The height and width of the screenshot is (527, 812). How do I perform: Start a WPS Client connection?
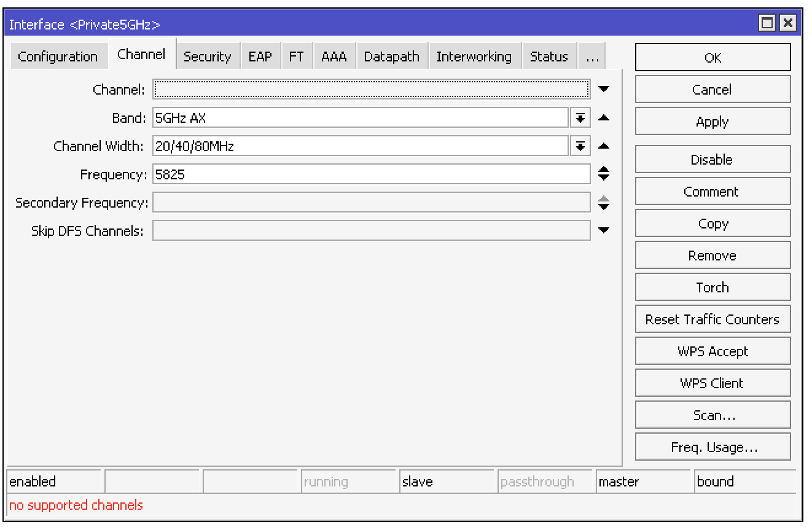[712, 383]
